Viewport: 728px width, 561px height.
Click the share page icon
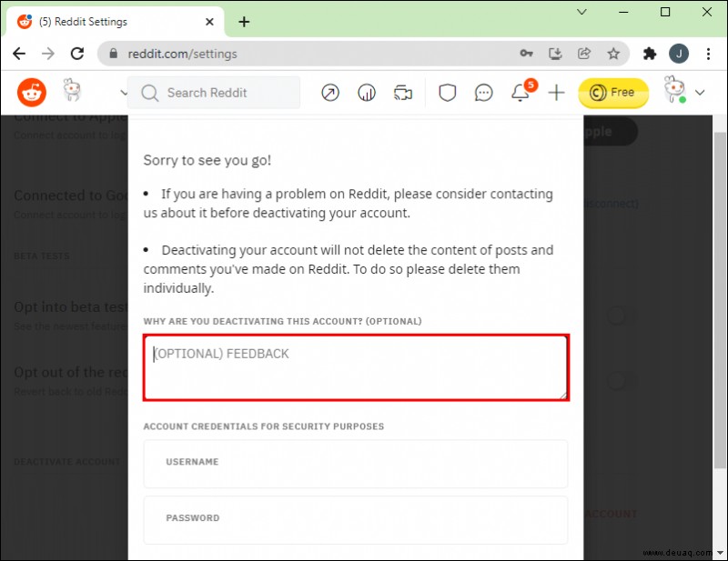pyautogui.click(x=584, y=54)
